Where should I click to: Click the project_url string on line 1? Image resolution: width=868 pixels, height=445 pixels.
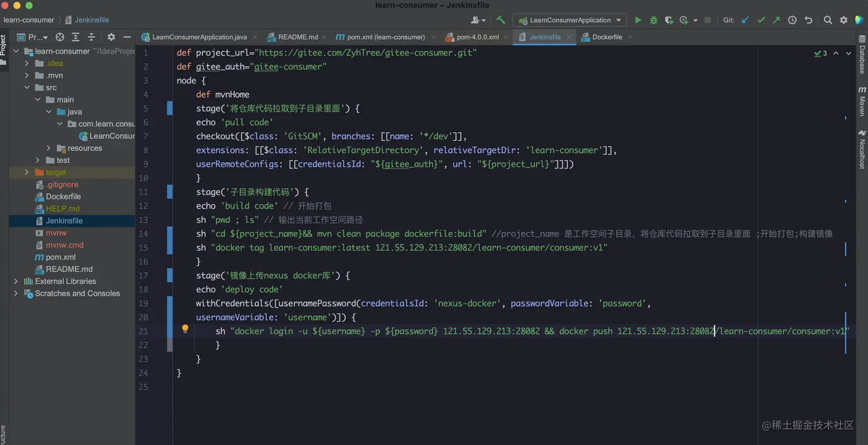(x=367, y=53)
